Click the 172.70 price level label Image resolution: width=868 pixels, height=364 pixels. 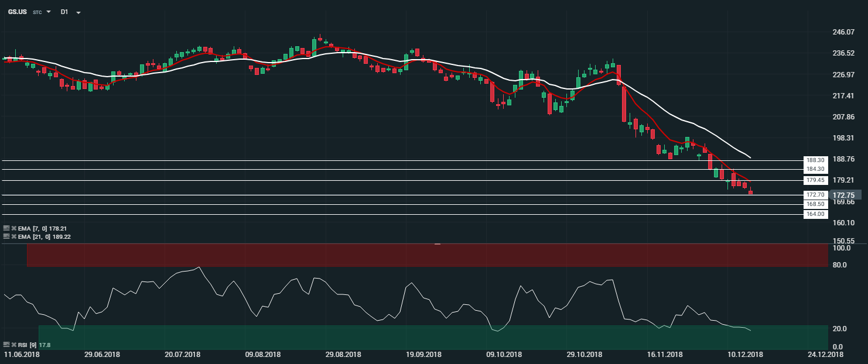[x=815, y=194]
